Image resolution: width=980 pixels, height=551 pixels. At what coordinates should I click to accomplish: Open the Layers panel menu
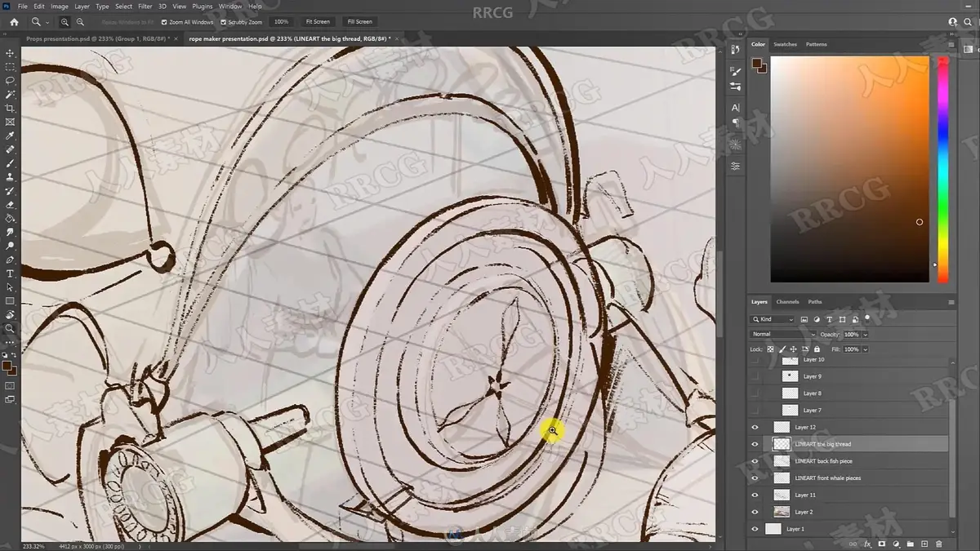click(951, 302)
